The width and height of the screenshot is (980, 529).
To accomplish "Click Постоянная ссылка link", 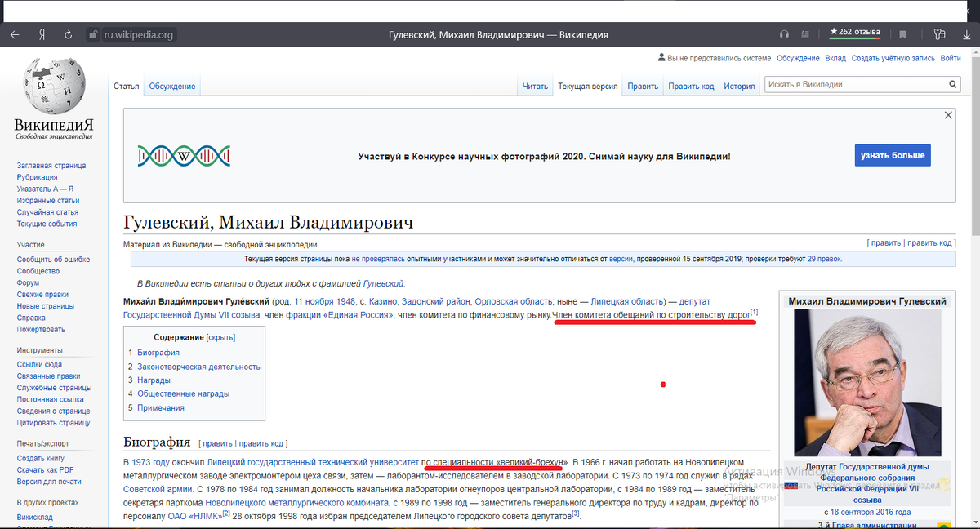I will (51, 400).
